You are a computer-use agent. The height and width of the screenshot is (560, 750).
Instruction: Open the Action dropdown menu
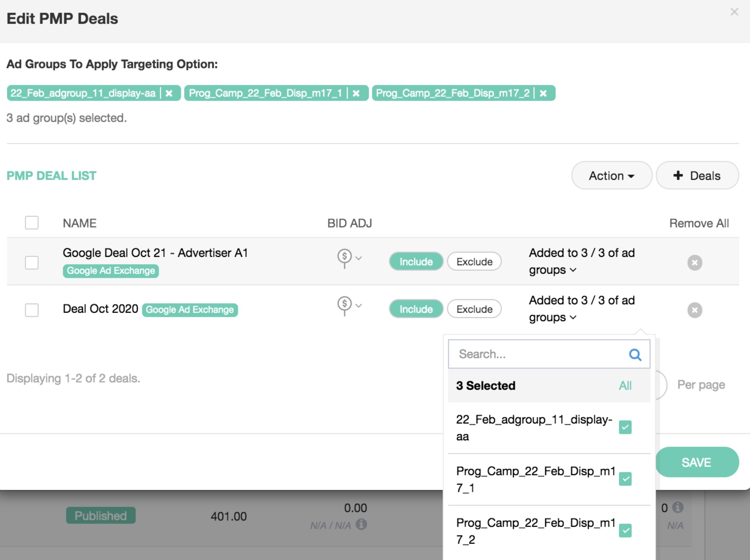point(612,176)
